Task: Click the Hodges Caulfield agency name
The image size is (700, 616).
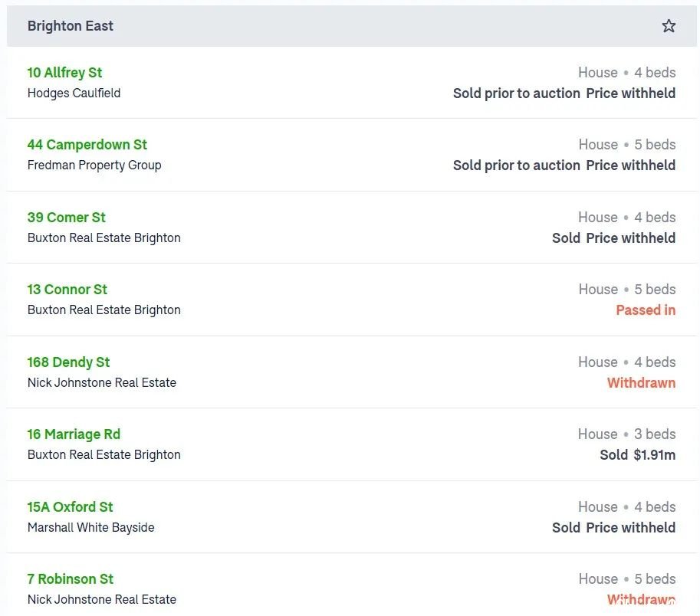Action: point(74,93)
